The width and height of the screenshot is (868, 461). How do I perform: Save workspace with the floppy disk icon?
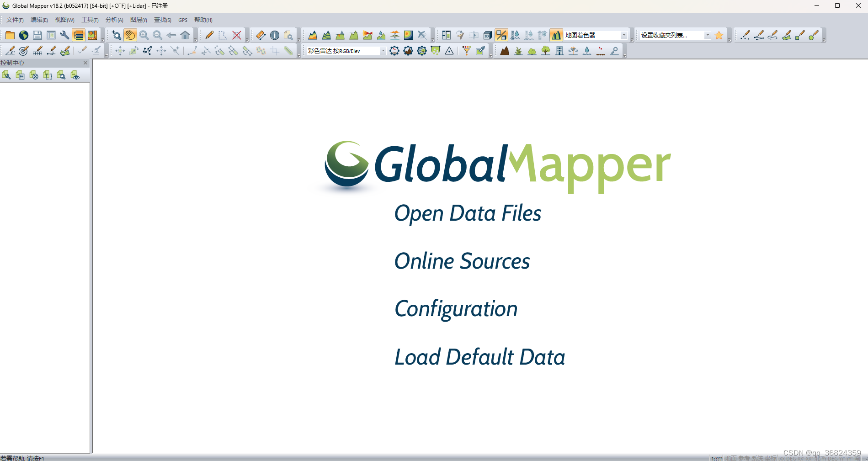(37, 35)
